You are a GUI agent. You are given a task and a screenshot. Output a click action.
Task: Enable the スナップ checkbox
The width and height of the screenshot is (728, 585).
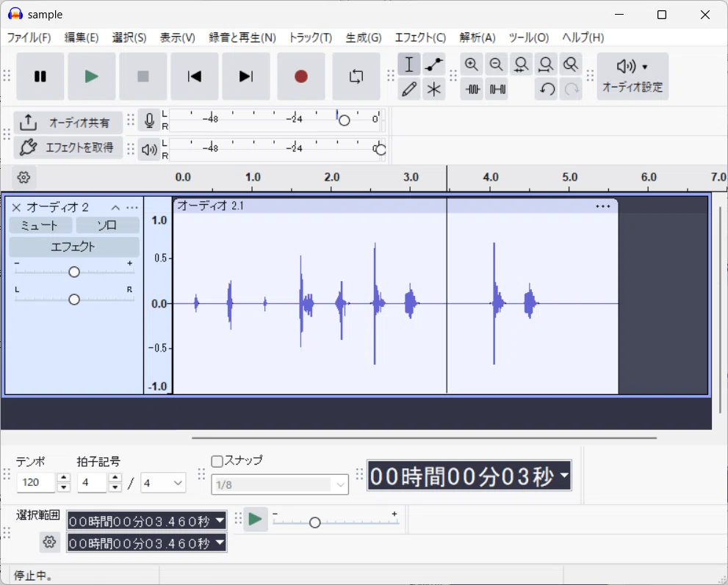point(217,461)
